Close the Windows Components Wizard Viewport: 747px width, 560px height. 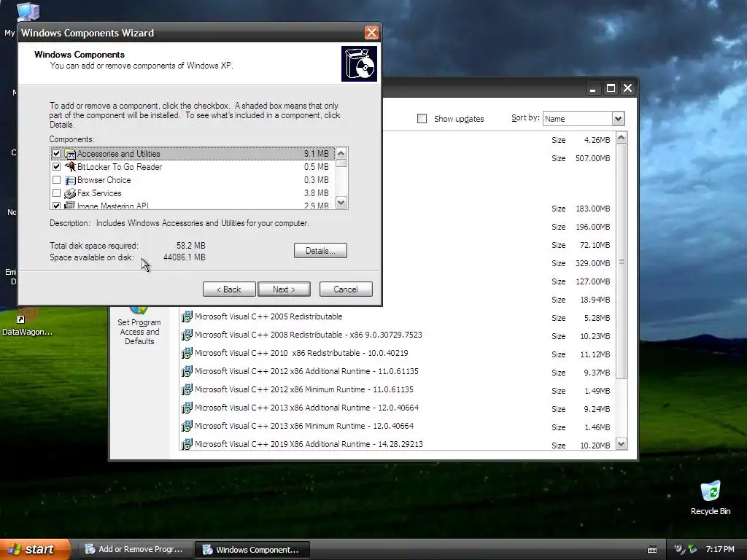pyautogui.click(x=371, y=32)
